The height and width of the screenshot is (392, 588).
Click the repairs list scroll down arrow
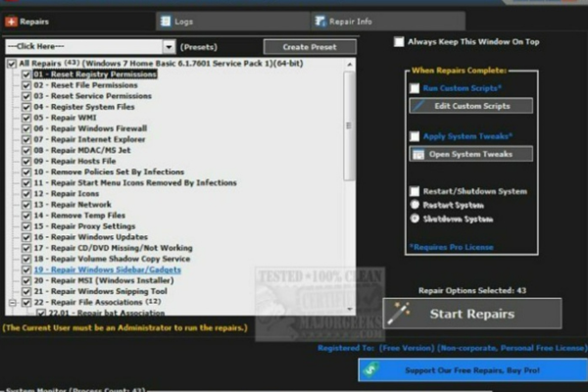click(350, 310)
